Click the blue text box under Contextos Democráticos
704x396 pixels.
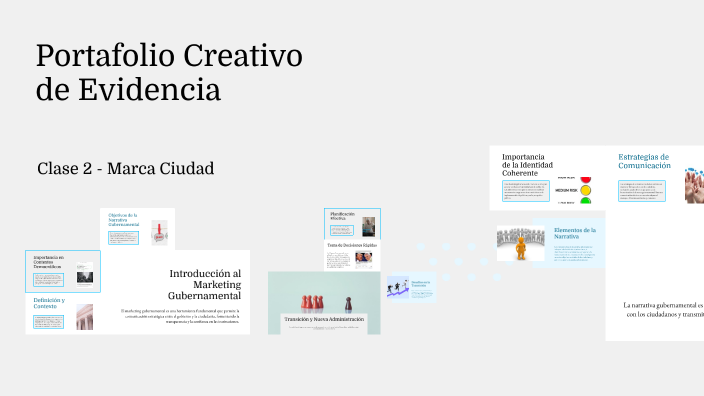tap(48, 280)
